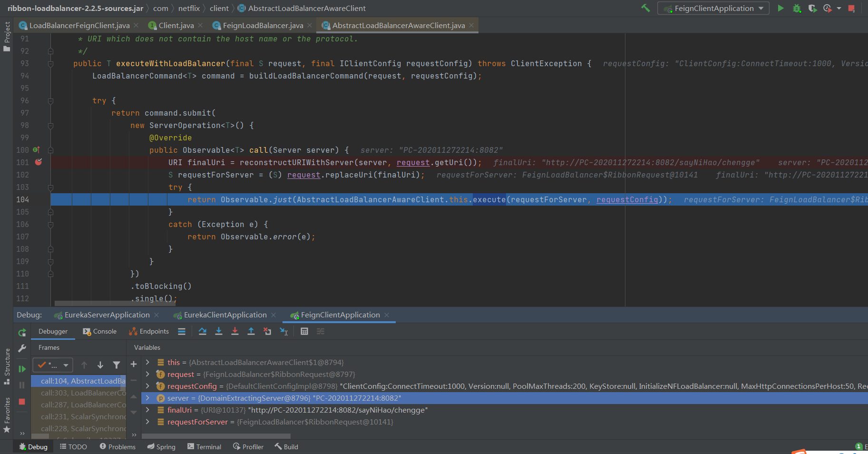868x454 pixels.
Task: Select the next frame with down arrow
Action: 100,365
